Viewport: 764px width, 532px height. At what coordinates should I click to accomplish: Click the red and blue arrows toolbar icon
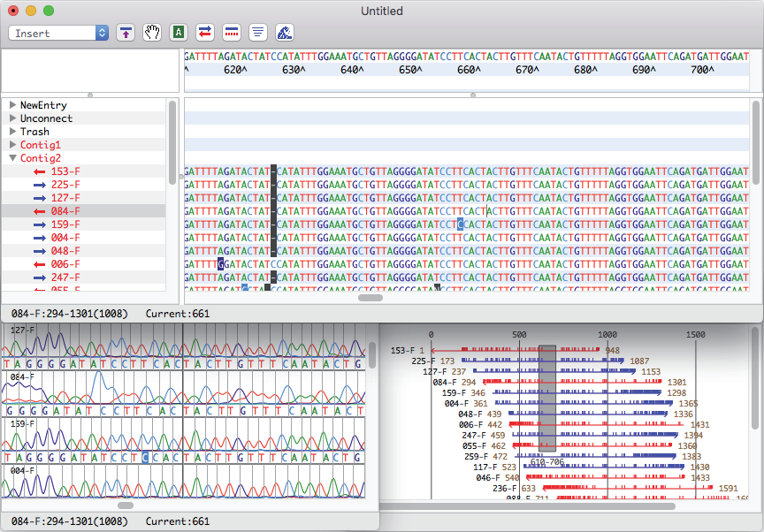pos(205,33)
